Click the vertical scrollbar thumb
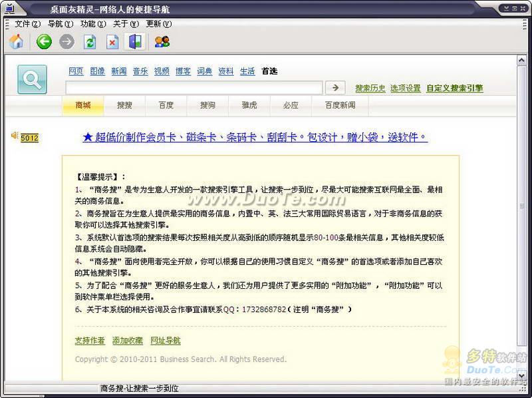This screenshot has width=532, height=398. click(x=521, y=206)
